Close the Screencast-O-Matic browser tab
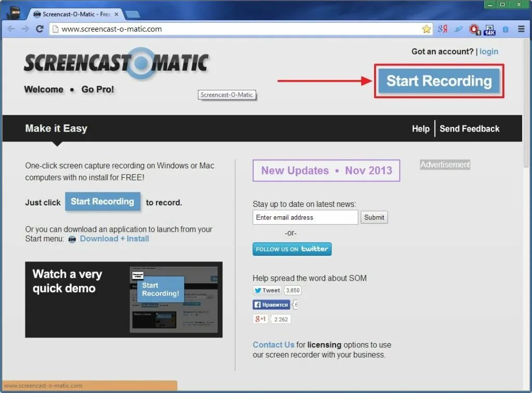This screenshot has width=532, height=393. tap(116, 14)
